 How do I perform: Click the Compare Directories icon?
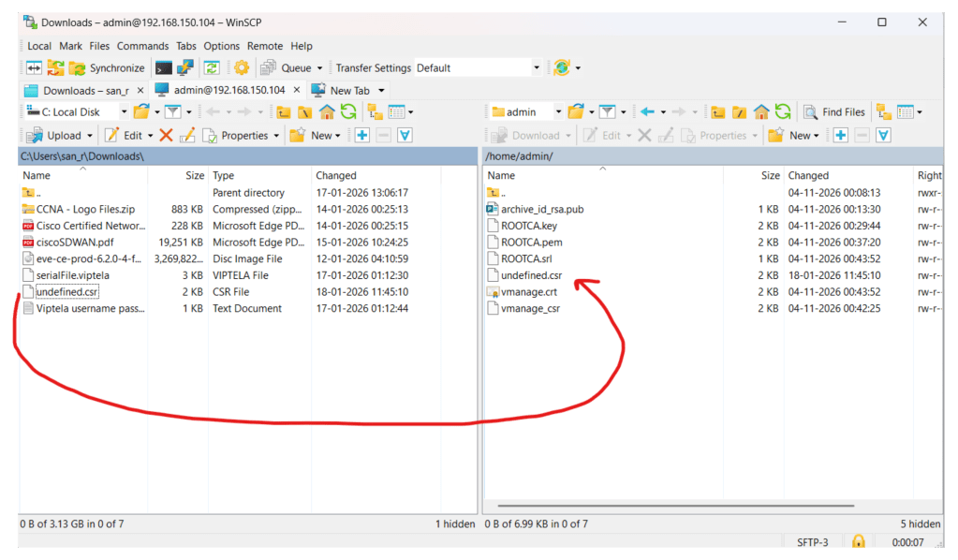click(x=34, y=67)
